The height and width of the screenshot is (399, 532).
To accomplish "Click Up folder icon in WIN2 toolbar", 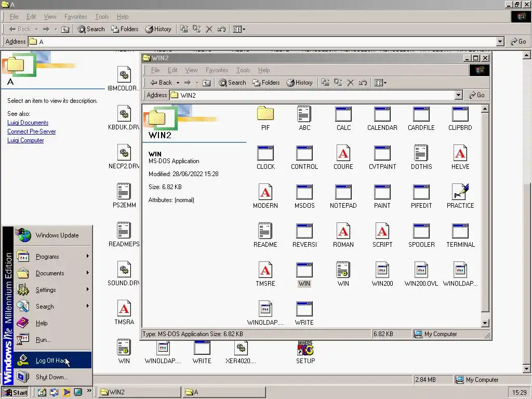I will (206, 83).
